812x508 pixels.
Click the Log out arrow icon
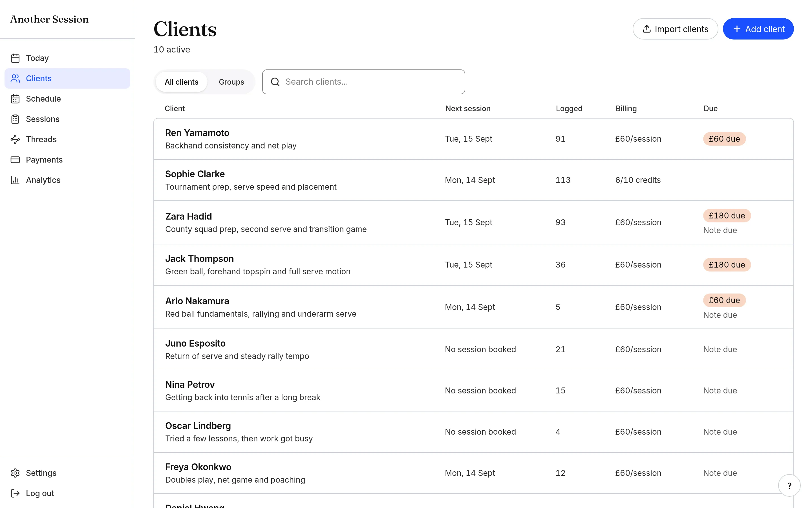coord(15,493)
